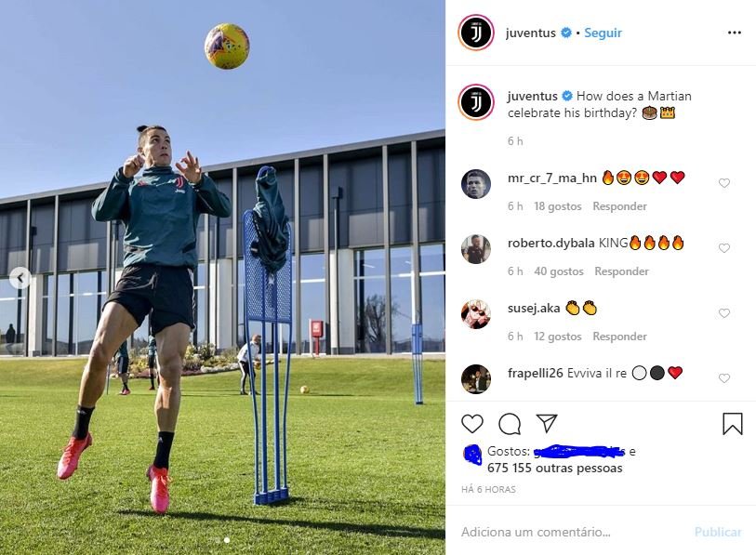Like mr_cr_7_ma_hn's comment
The width and height of the screenshot is (756, 555).
(724, 183)
